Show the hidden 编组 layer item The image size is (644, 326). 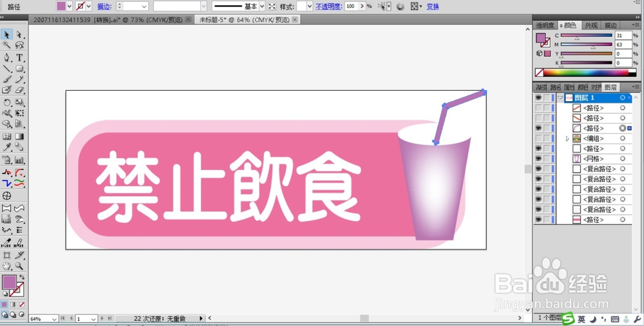pos(538,139)
